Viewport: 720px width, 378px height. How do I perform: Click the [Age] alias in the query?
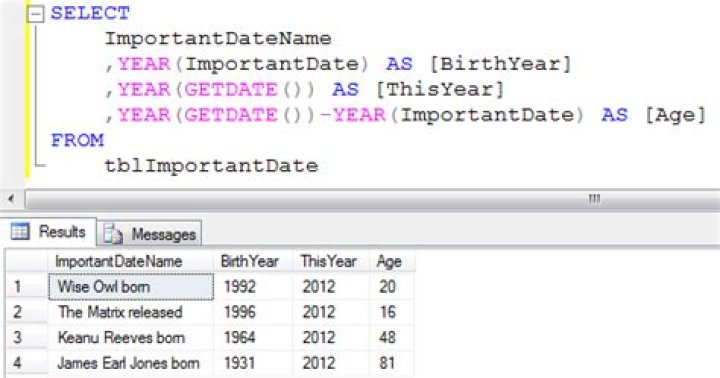(675, 115)
